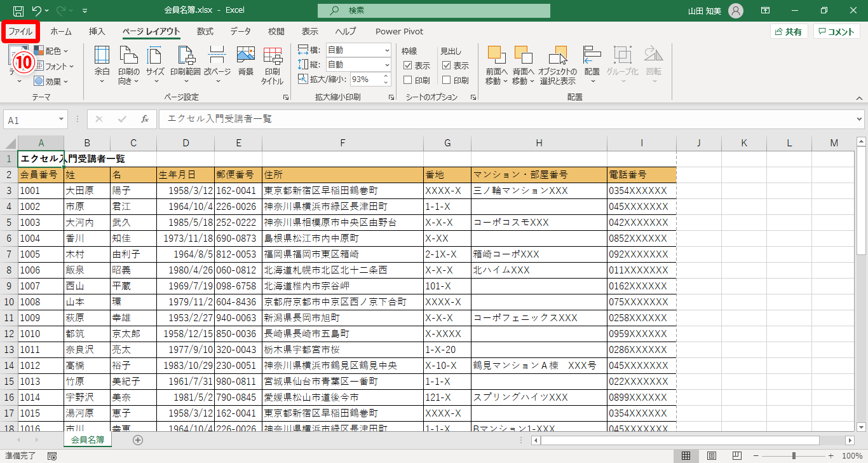
Task: Open オブジェクトの選択と表示 selection pane
Action: pos(559,66)
